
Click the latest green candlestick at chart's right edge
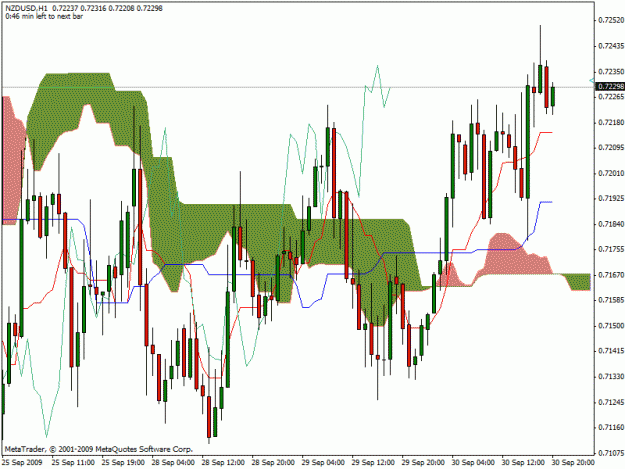553,96
